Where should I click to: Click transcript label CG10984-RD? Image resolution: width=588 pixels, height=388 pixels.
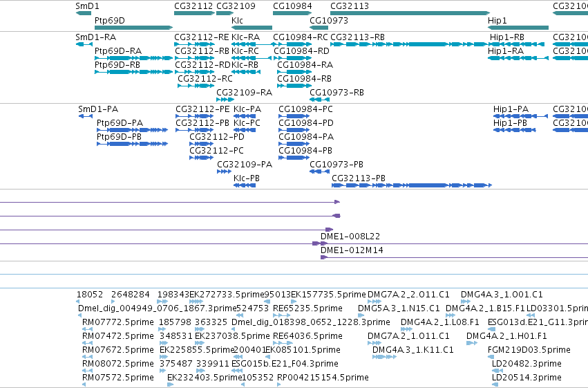pos(301,50)
